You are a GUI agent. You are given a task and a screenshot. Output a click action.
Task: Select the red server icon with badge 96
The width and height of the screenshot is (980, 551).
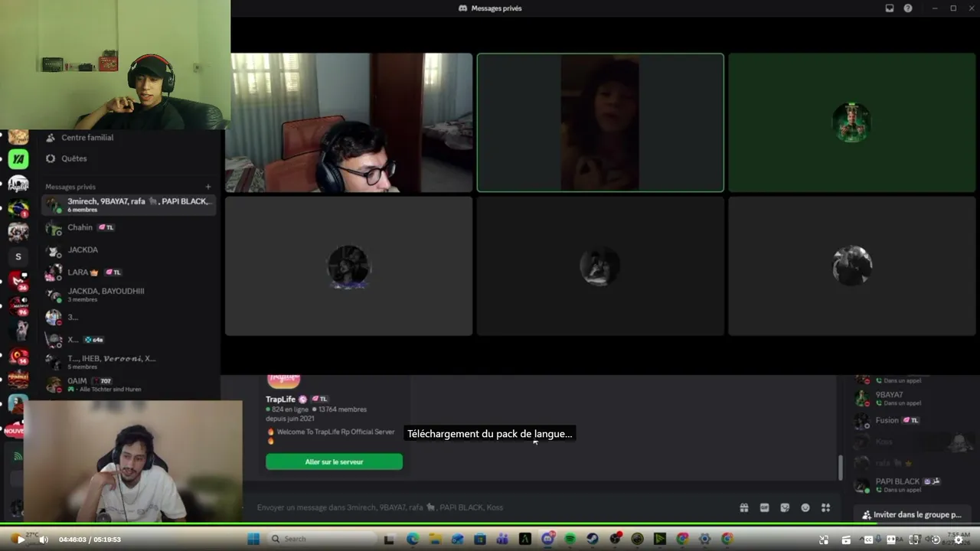tap(18, 305)
